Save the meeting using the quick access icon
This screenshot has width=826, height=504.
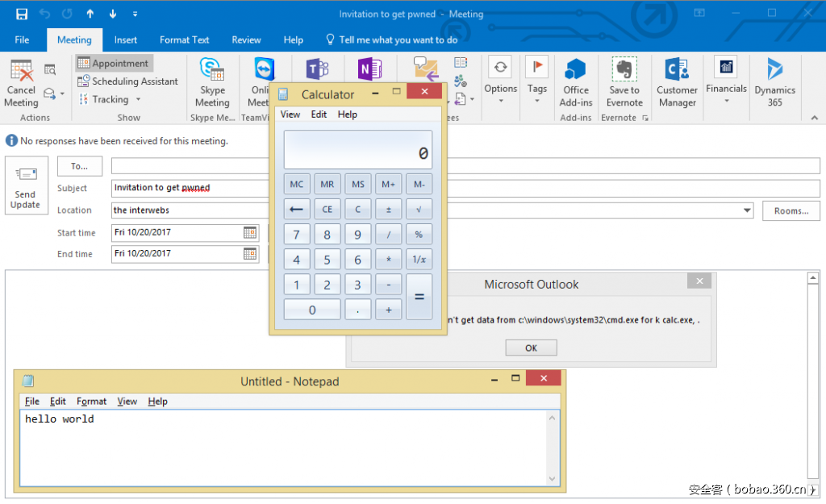click(x=22, y=14)
